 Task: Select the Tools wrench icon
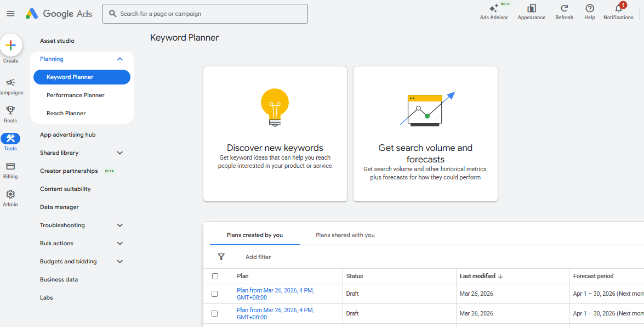click(10, 139)
